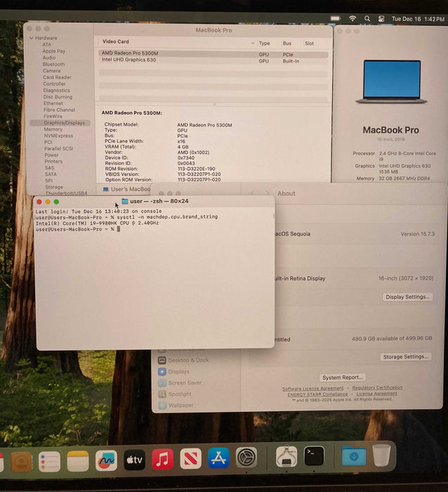Screen dimensions: 448x492
Task: Click the Terminal command prompt line
Action: 78,229
